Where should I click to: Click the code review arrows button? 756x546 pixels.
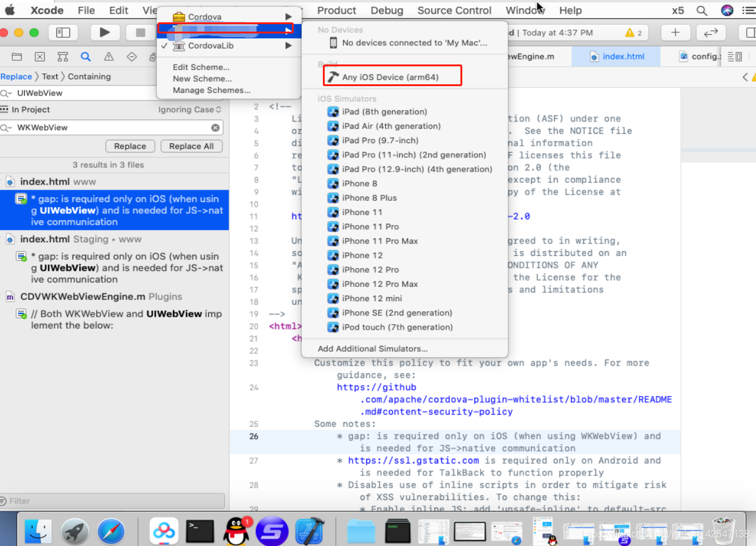[711, 33]
